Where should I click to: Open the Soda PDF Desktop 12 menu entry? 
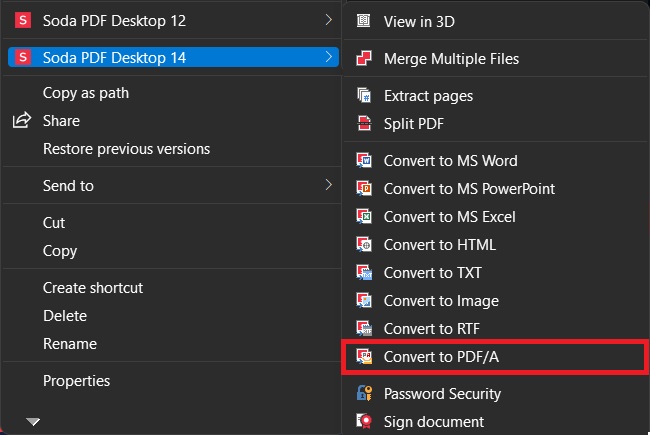tap(171, 20)
